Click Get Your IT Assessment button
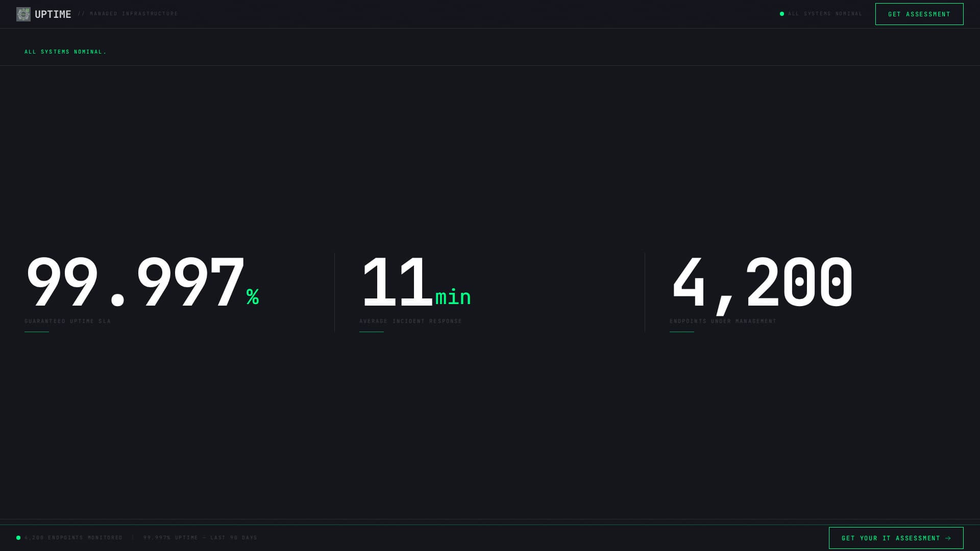980x551 pixels. pyautogui.click(x=896, y=538)
